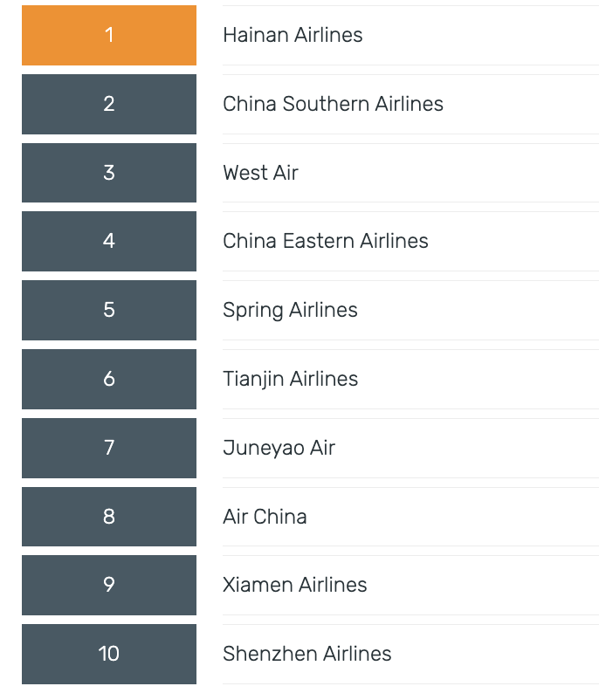Screen dimensions: 599x700
Task: Click the rank 7 number box
Action: tap(109, 448)
